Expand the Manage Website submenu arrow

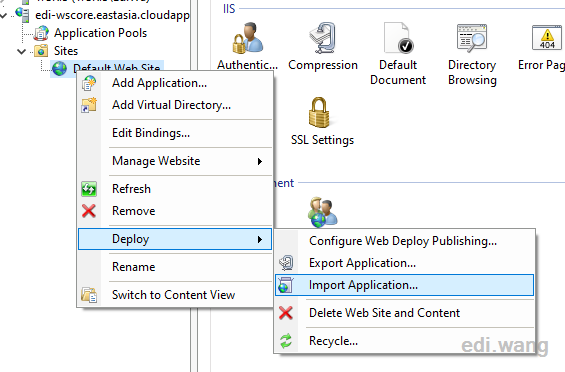click(x=259, y=161)
